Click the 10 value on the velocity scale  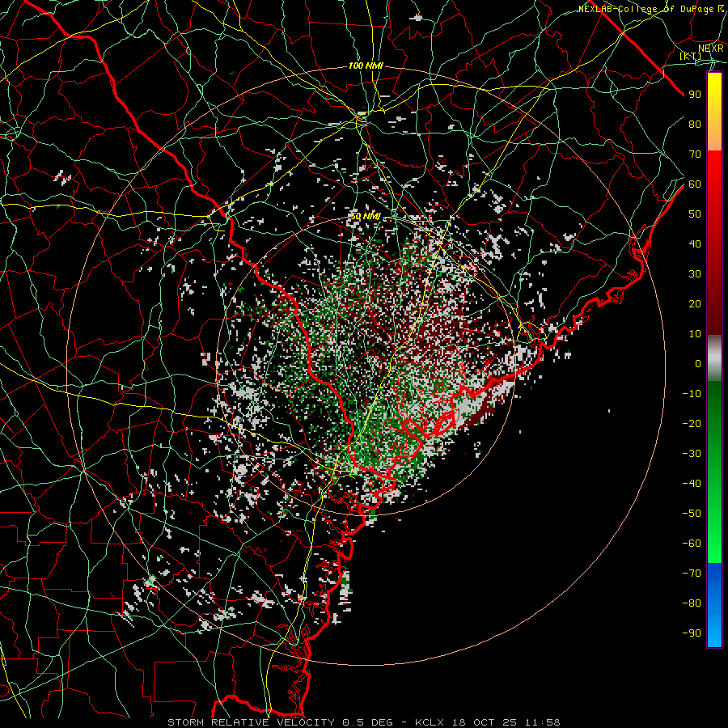click(695, 334)
